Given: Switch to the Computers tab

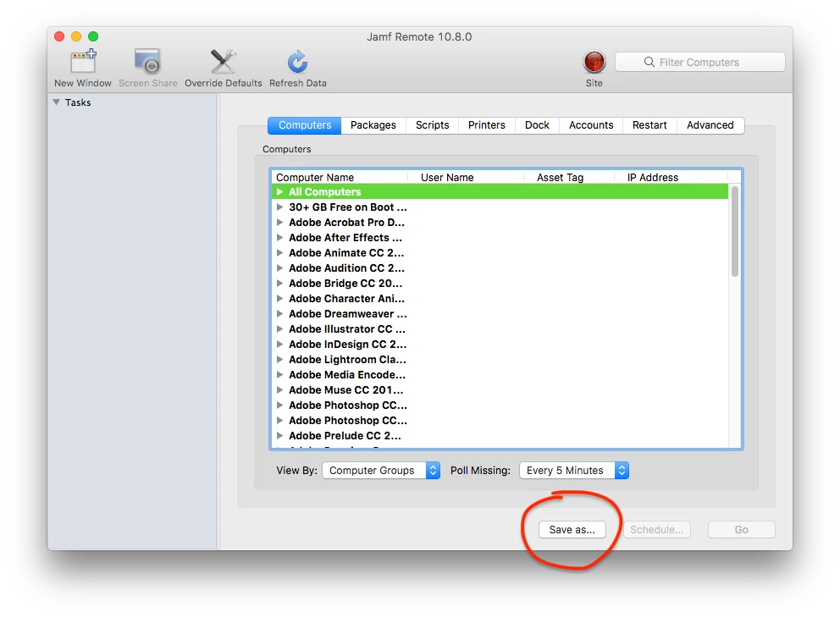Looking at the screenshot, I should pyautogui.click(x=304, y=125).
